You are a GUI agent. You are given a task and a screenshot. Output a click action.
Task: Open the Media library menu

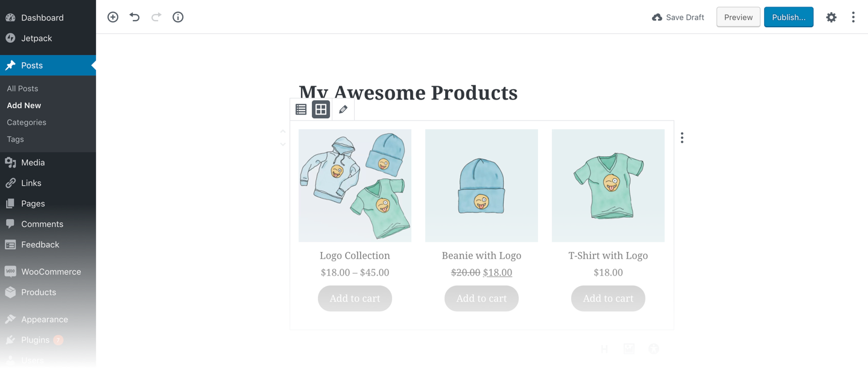tap(33, 162)
